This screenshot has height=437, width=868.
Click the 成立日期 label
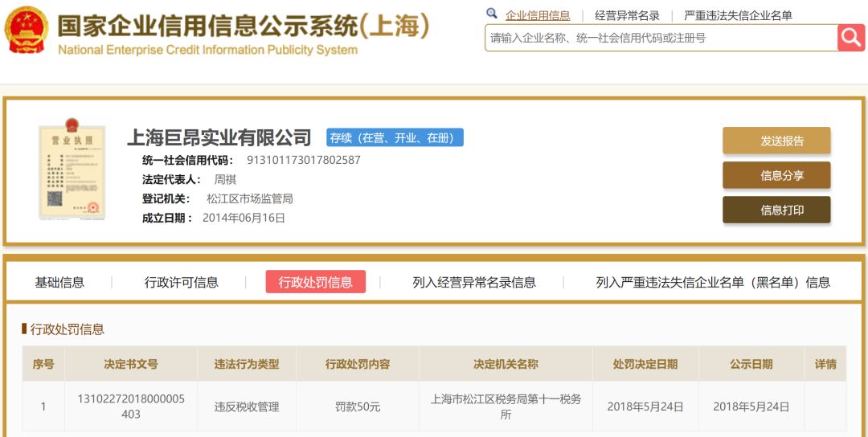tap(167, 218)
